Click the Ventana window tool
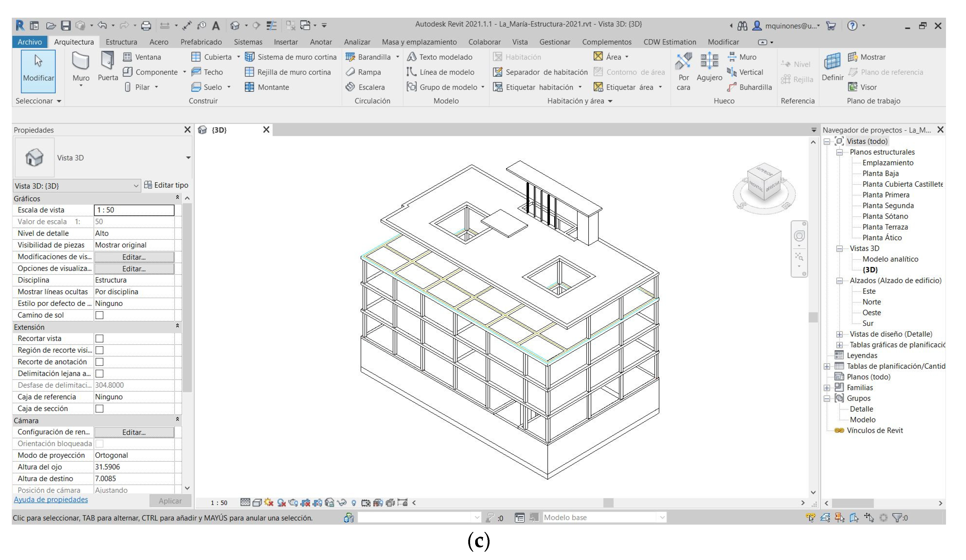 point(142,57)
